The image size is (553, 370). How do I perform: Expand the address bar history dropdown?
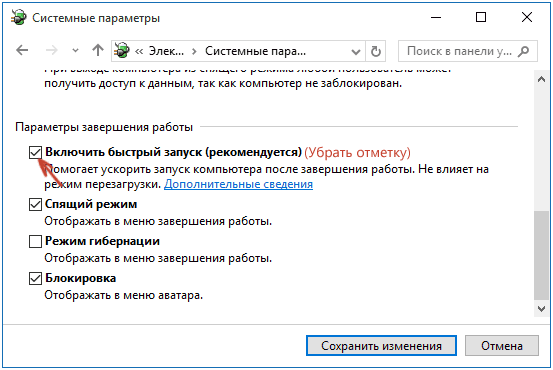point(356,52)
